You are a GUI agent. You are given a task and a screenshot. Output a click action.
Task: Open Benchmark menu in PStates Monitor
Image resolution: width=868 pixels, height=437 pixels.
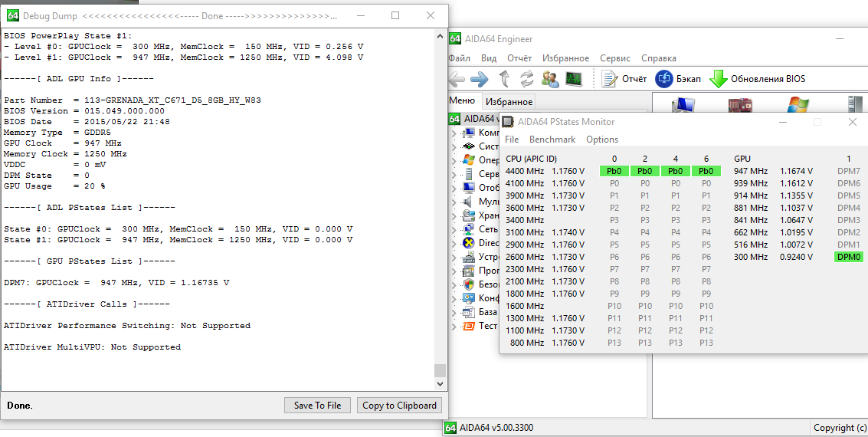click(552, 140)
